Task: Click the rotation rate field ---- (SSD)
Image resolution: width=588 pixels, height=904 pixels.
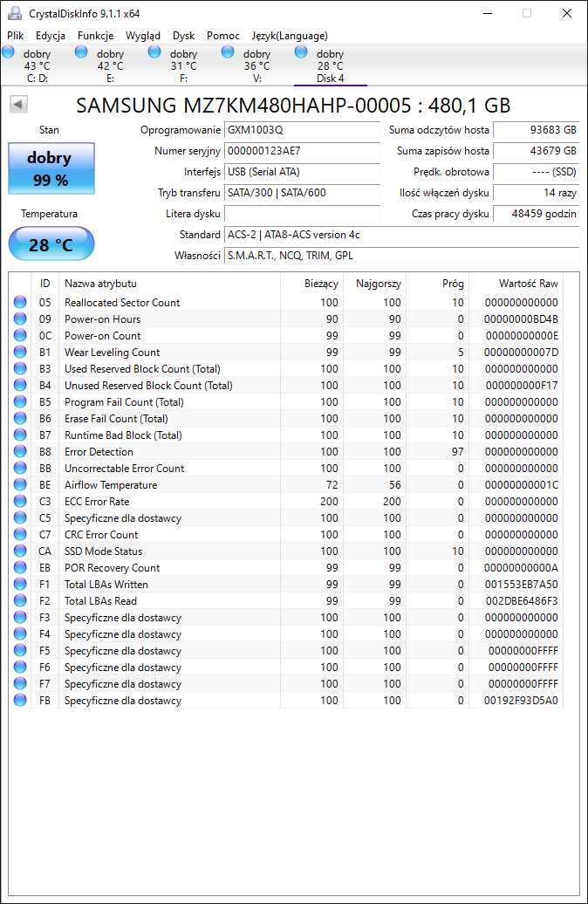Action: [x=537, y=172]
